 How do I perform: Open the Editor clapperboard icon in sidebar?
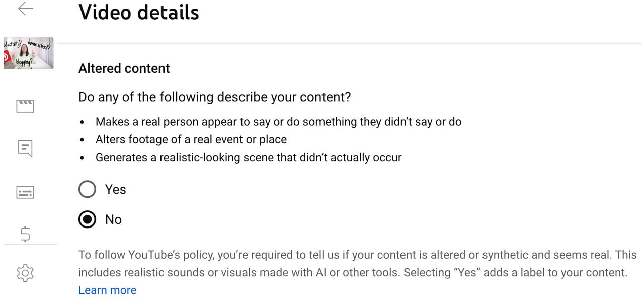click(x=25, y=106)
